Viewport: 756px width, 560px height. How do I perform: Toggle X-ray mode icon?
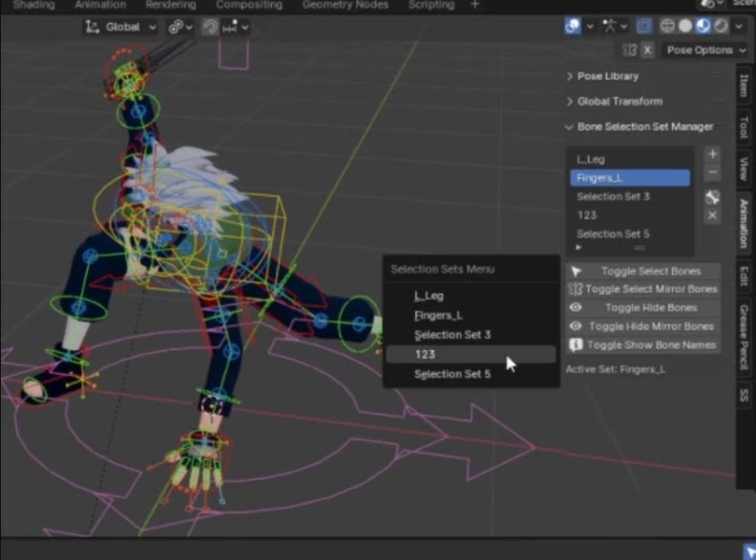pos(643,26)
